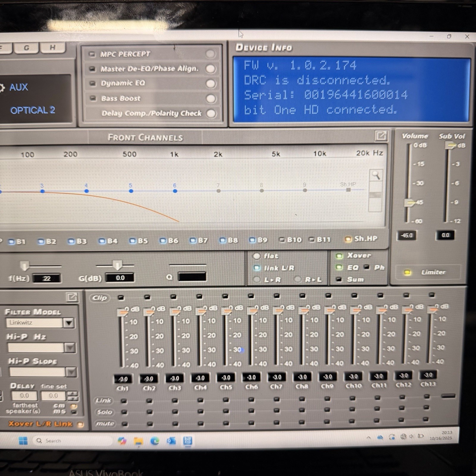Viewport: 476px width, 476px height.
Task: Select the L>R copy option
Action: tap(256, 280)
